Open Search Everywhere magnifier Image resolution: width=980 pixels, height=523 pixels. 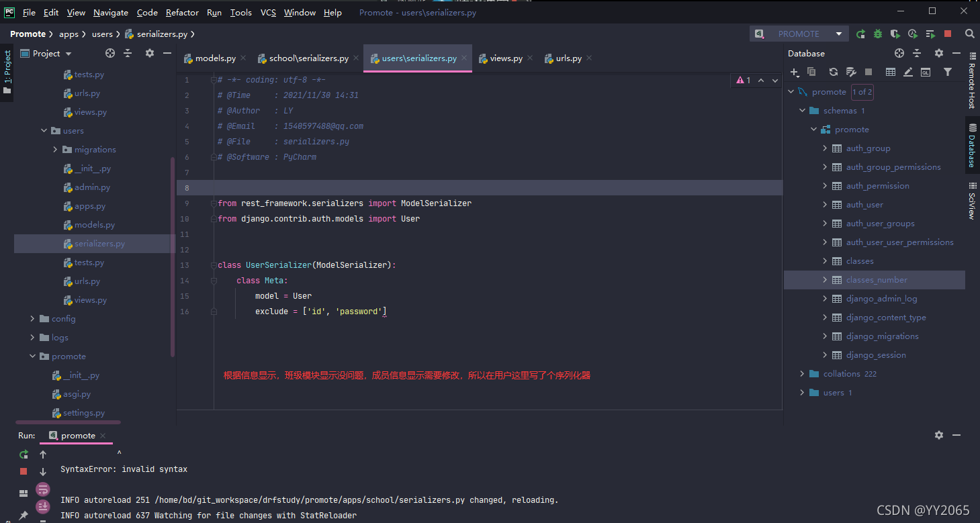[970, 34]
